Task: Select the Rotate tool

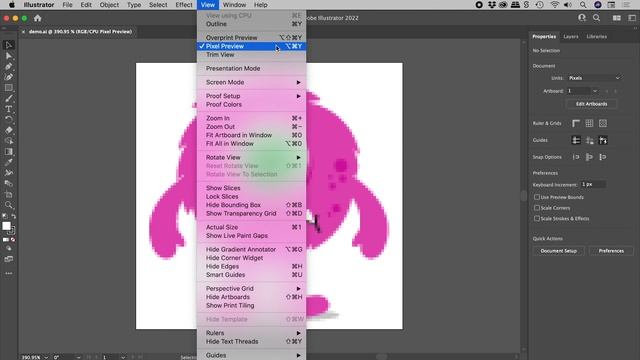Action: [x=9, y=120]
